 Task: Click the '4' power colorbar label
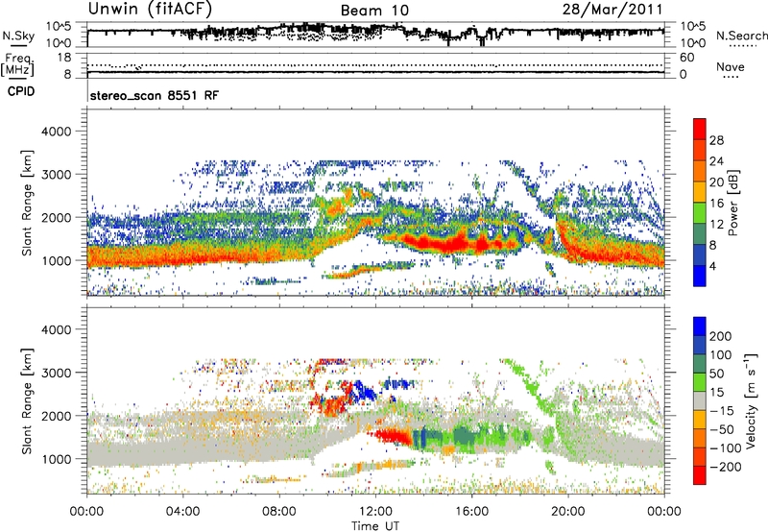(712, 266)
